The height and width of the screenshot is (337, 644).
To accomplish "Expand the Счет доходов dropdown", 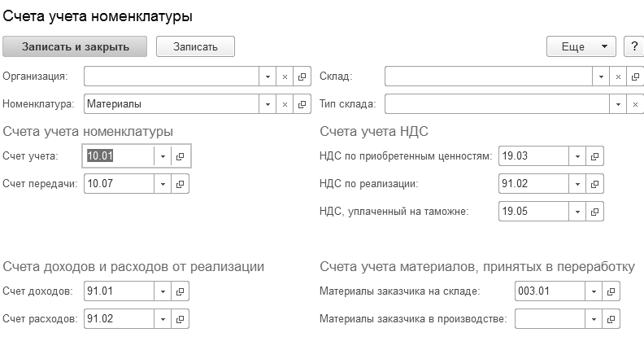I will pos(163,291).
